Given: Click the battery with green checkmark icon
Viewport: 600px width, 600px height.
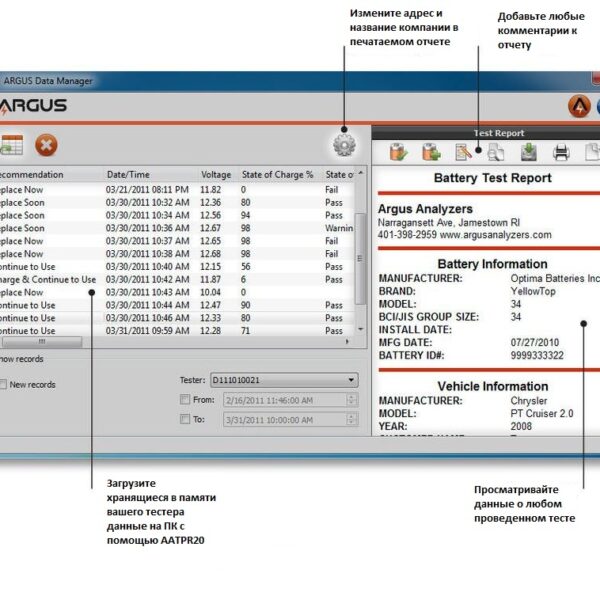Looking at the screenshot, I should [x=398, y=152].
